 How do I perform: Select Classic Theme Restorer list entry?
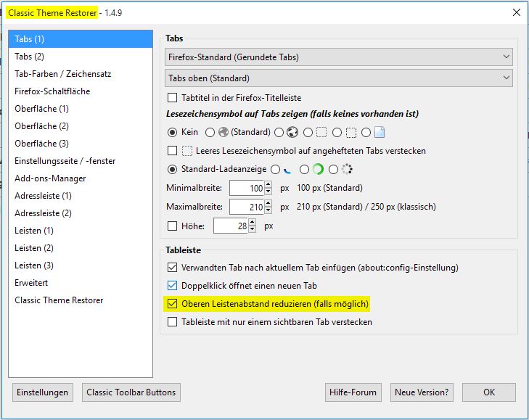pyautogui.click(x=81, y=300)
